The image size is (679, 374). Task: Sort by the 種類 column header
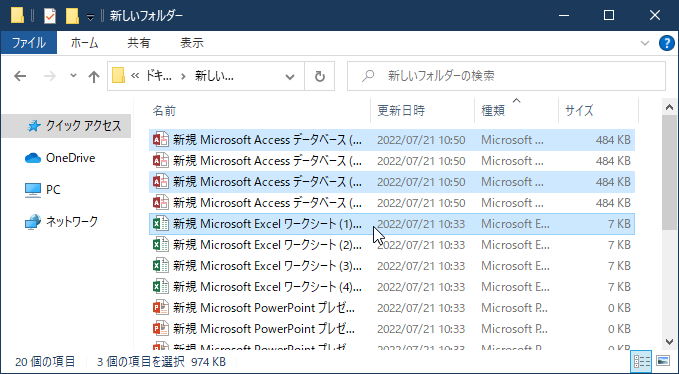pyautogui.click(x=516, y=111)
